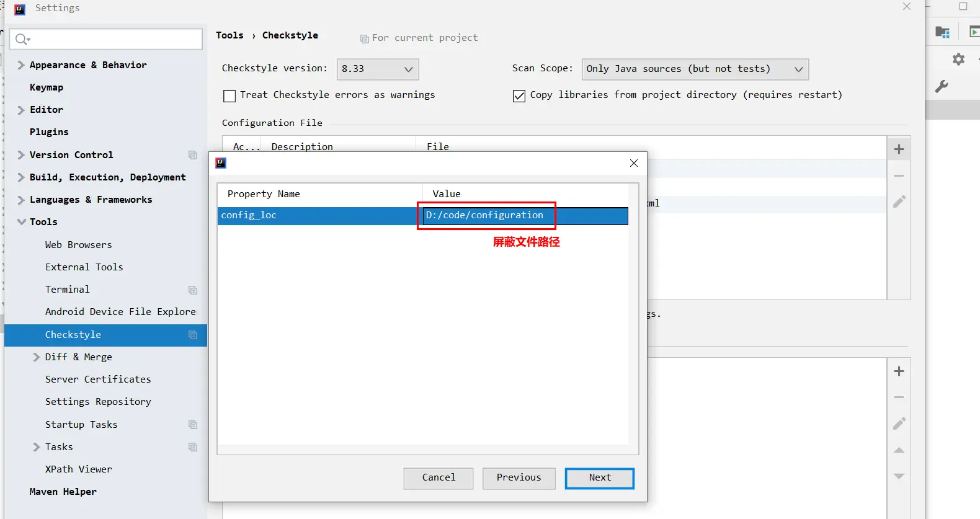
Task: Click the folder icon in the background IDE toolbar
Action: (943, 32)
